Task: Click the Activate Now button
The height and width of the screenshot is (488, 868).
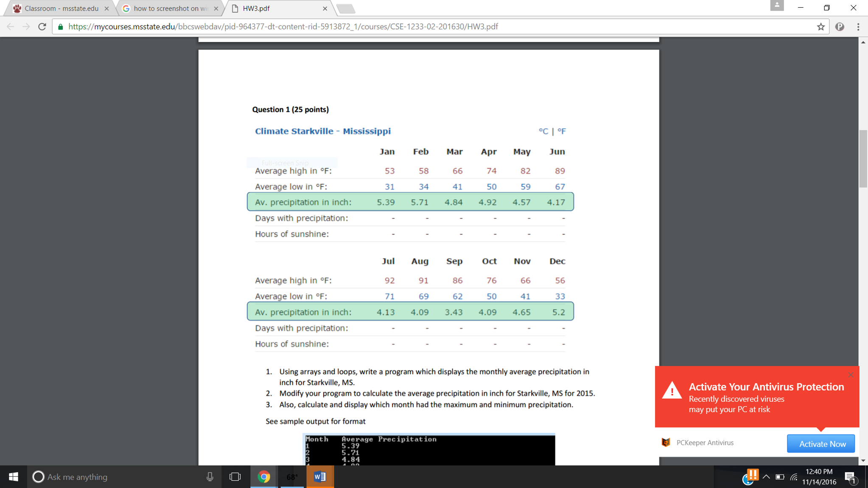Action: (x=820, y=443)
